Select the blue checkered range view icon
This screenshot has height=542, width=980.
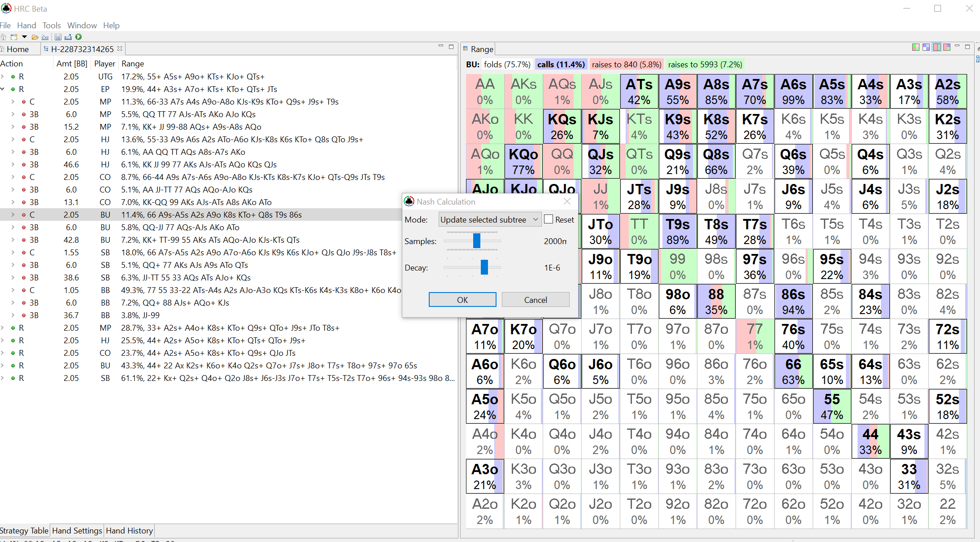926,47
